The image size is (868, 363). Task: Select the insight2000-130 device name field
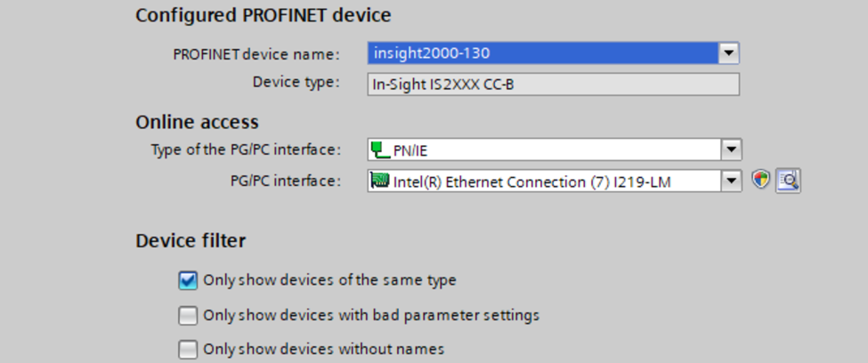pyautogui.click(x=543, y=53)
